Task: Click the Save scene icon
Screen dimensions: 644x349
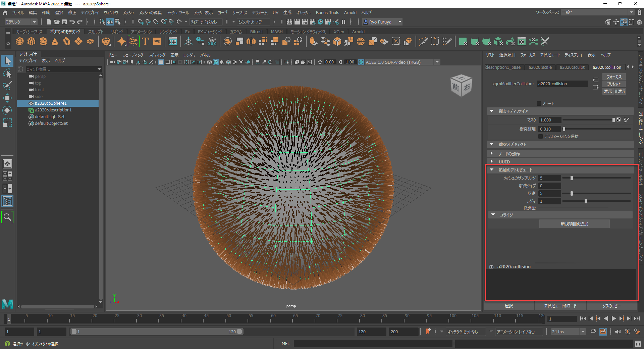Action: click(64, 22)
